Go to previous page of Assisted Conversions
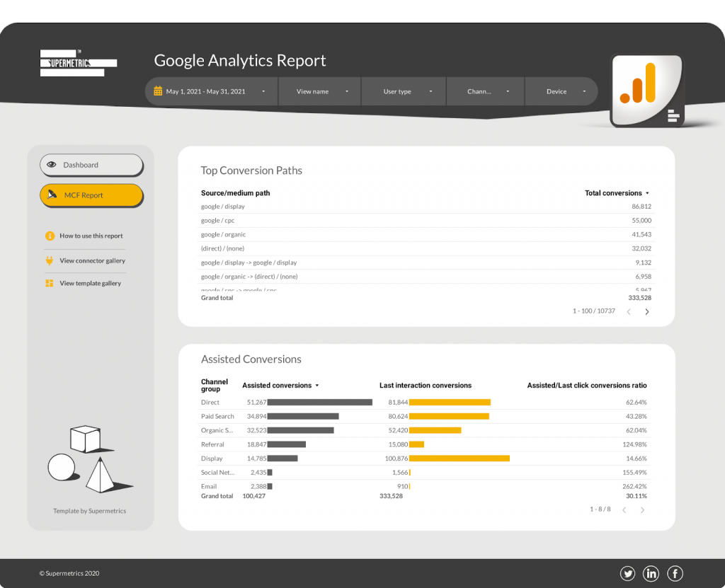This screenshot has height=588, width=725. [624, 510]
